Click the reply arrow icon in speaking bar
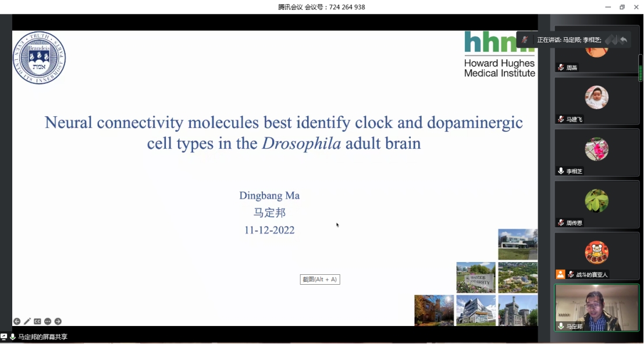 point(623,40)
